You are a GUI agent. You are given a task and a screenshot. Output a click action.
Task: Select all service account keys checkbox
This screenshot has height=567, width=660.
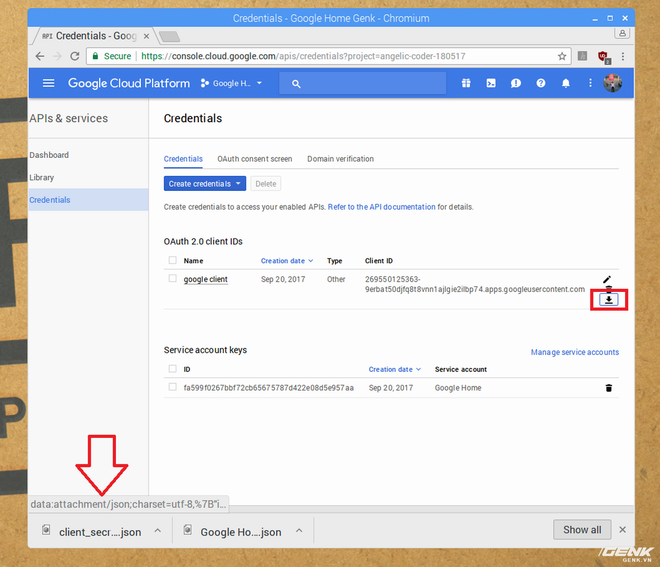[x=173, y=369]
